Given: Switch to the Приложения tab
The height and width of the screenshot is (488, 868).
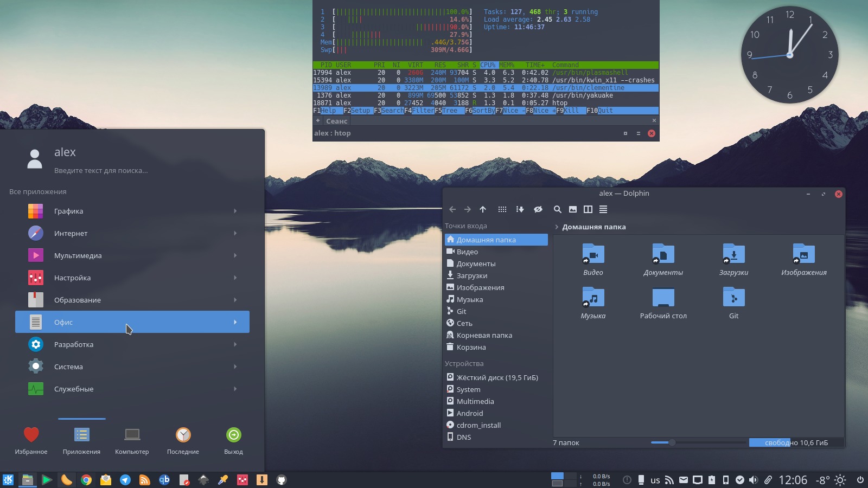Looking at the screenshot, I should coord(81,439).
